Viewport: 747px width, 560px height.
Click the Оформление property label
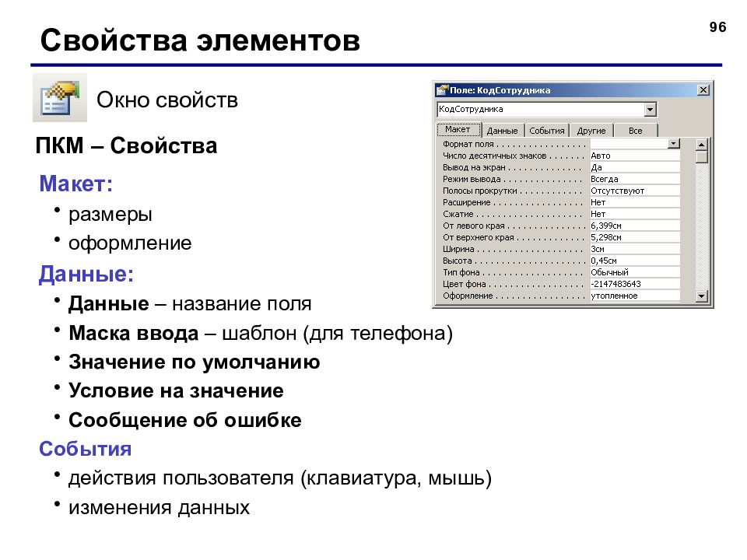click(468, 296)
